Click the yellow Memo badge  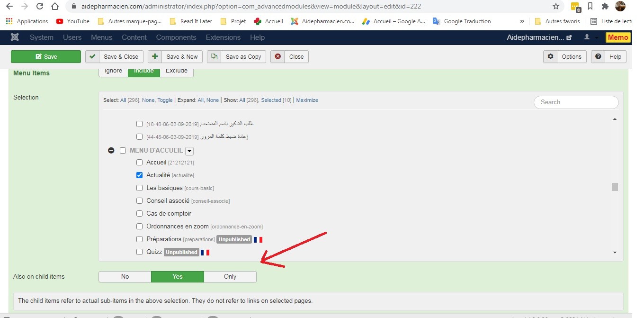[x=618, y=37]
